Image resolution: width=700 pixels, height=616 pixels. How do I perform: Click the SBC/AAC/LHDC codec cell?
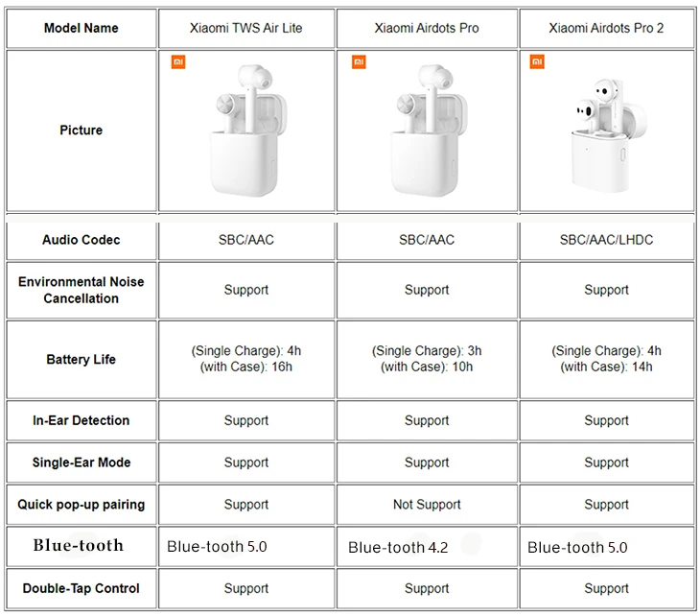[606, 240]
